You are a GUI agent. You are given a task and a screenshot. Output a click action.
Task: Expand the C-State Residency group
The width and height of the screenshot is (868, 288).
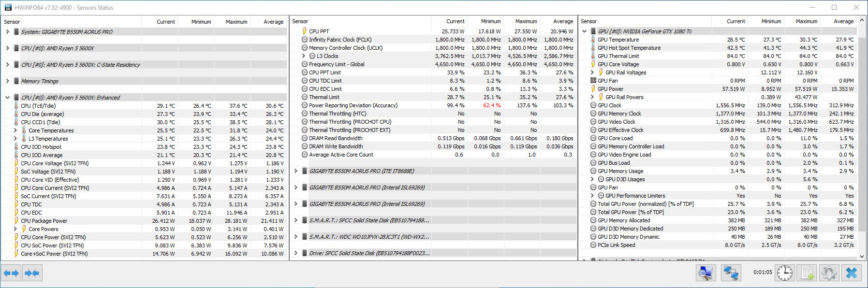7,65
